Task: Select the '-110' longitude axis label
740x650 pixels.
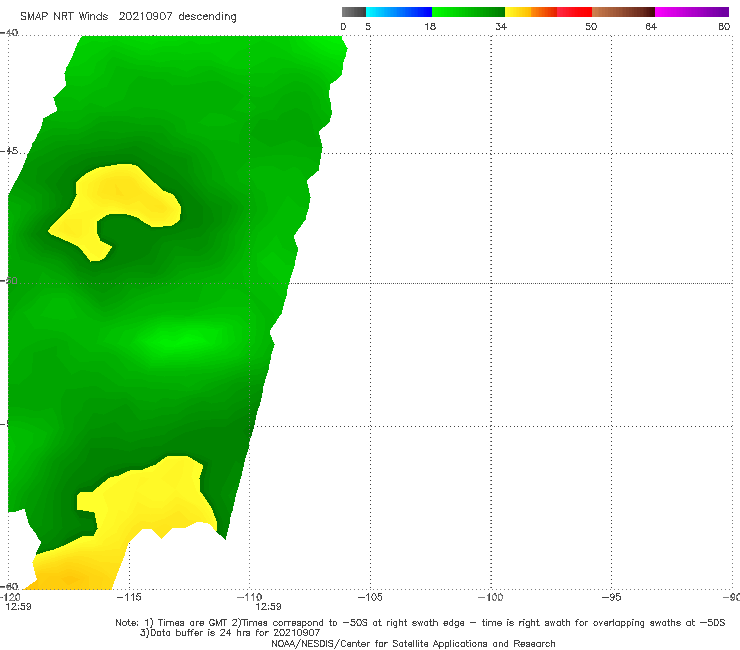Action: click(x=249, y=597)
